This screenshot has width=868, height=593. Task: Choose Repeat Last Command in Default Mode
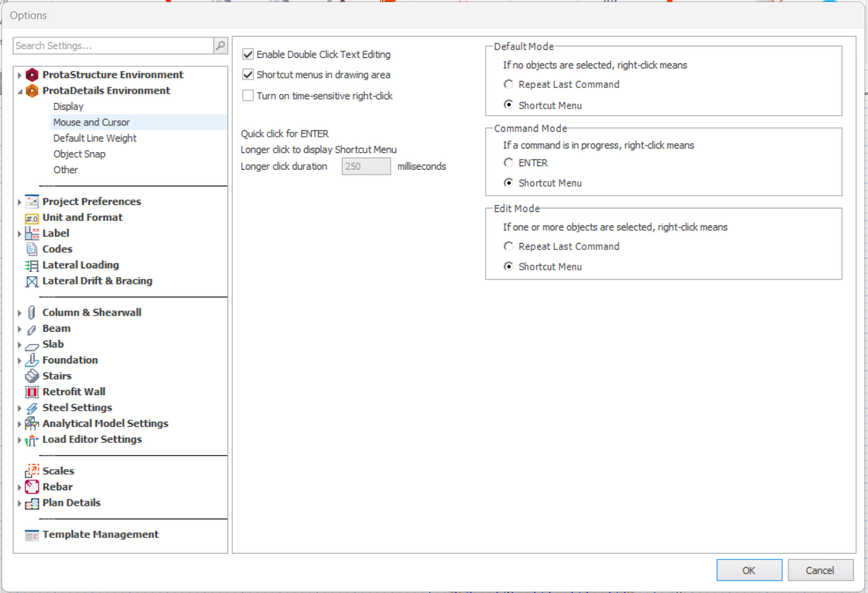[508, 85]
